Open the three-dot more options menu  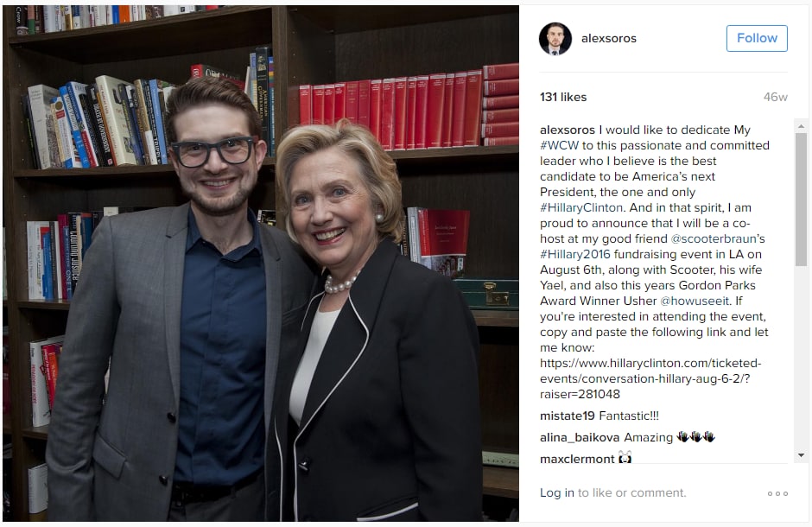pos(777,493)
